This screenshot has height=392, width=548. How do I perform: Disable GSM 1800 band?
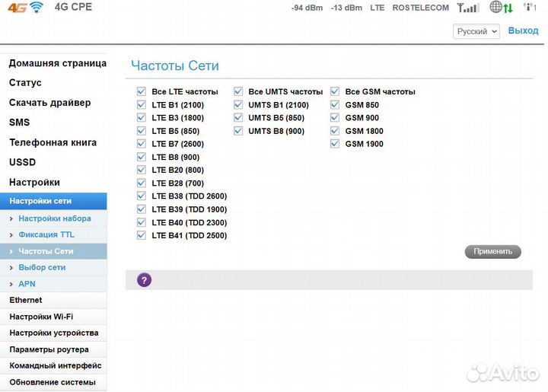pos(335,131)
